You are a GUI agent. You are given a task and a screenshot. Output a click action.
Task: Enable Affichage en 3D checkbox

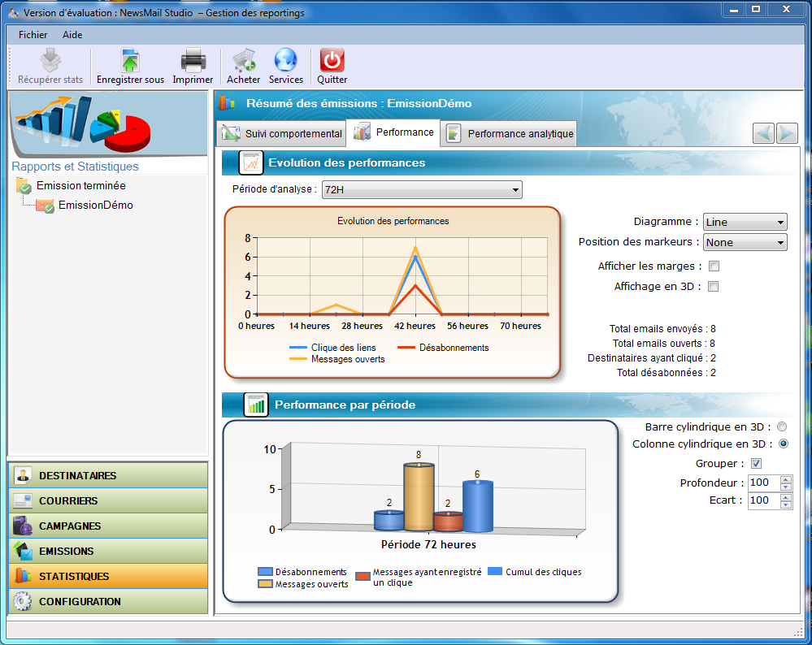[x=714, y=286]
